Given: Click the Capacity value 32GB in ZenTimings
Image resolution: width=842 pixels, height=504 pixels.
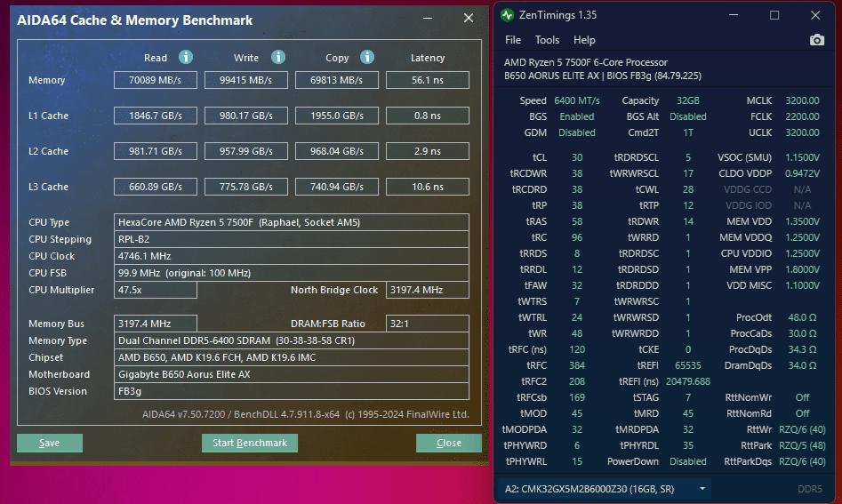Looking at the screenshot, I should [688, 100].
